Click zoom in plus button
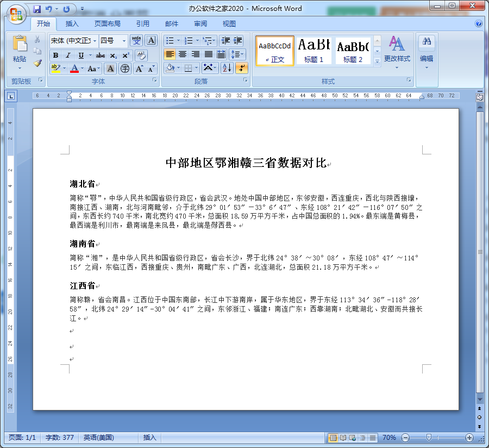 click(469, 438)
